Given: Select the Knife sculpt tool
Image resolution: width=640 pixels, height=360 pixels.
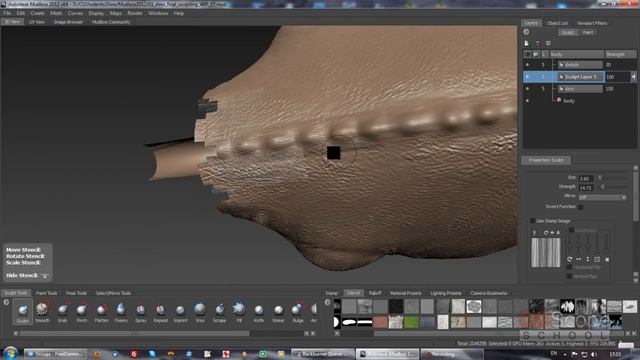Looking at the screenshot, I should pyautogui.click(x=258, y=312).
